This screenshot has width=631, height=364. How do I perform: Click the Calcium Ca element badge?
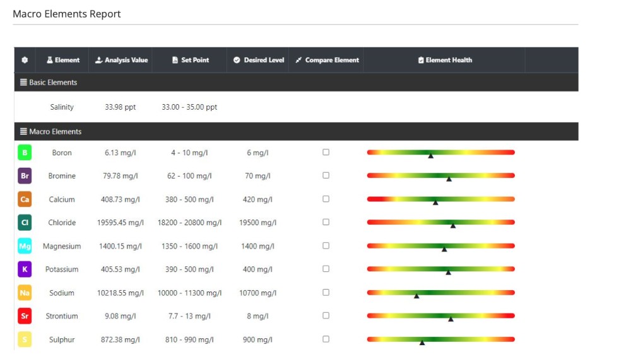click(x=24, y=199)
